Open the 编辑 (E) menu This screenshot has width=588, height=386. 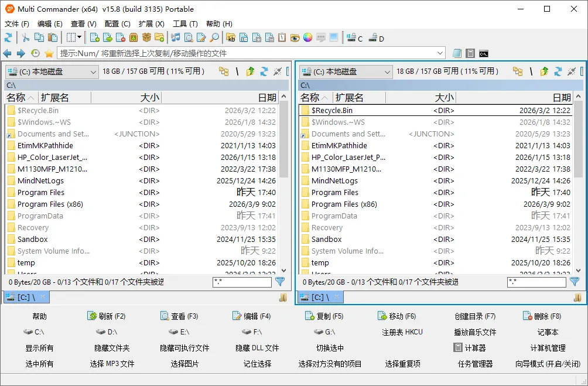pos(50,23)
